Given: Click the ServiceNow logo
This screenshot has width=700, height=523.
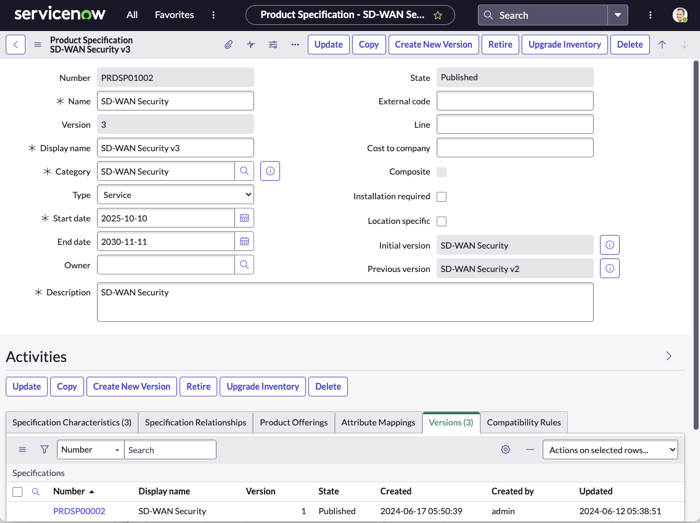Looking at the screenshot, I should pos(60,14).
